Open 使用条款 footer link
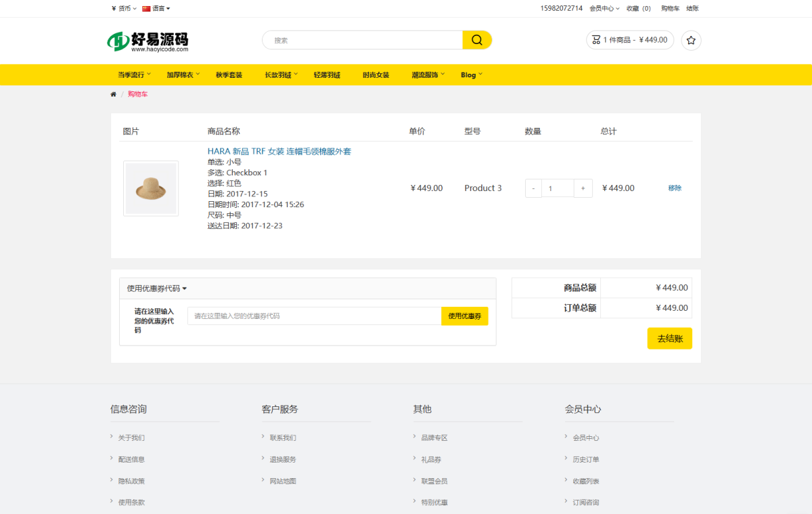The width and height of the screenshot is (812, 514). (131, 502)
